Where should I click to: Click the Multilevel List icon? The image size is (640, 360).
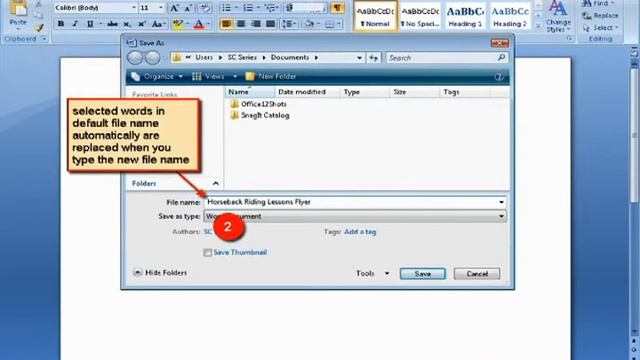click(270, 8)
